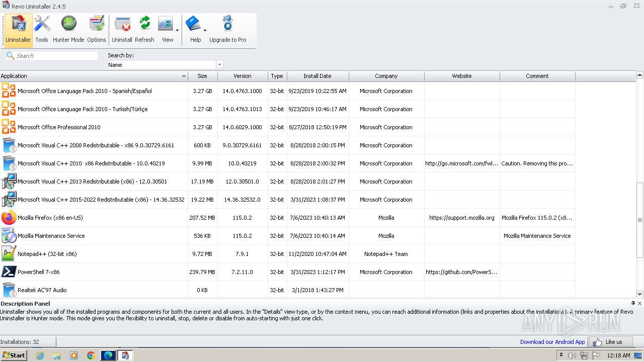Show hidden system tray icons

coord(562,355)
